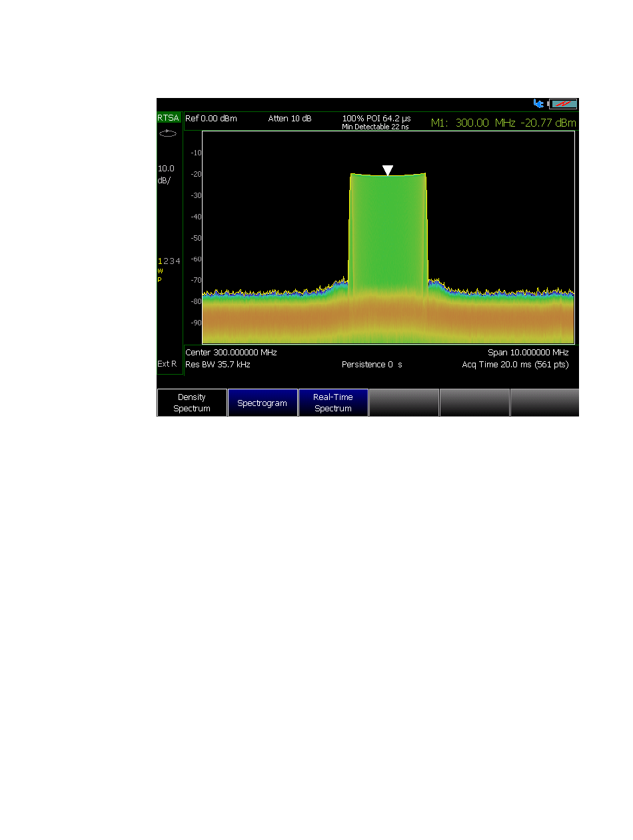Click the Acq Time 20.0 ms readout
This screenshot has width=633, height=840.
(516, 365)
